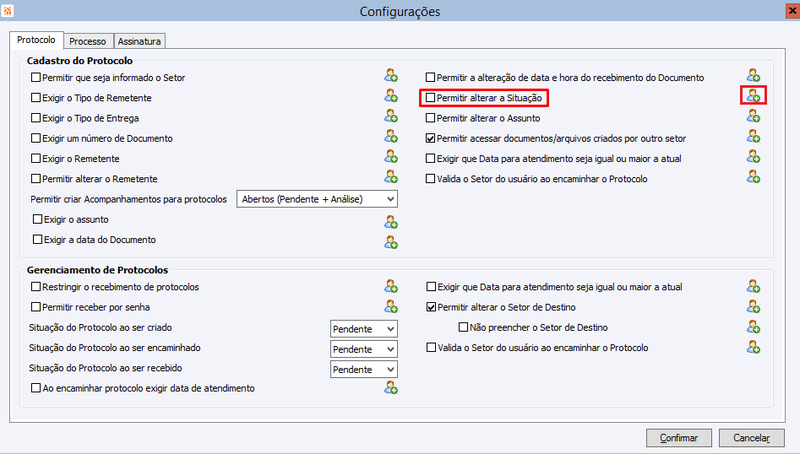Open 'Abertos (Pendente + Análise)' dropdown
The width and height of the screenshot is (800, 454).
(317, 199)
